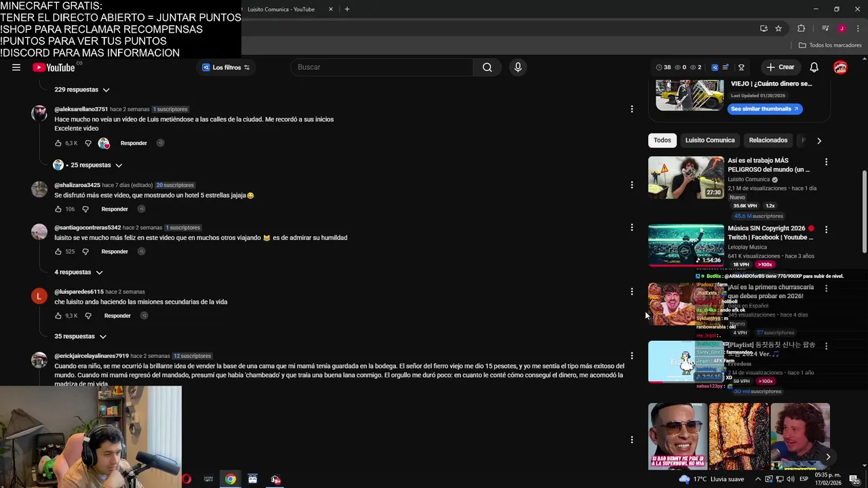This screenshot has width=868, height=488.
Task: Open @luisparedes6115 channel link
Action: point(79,291)
